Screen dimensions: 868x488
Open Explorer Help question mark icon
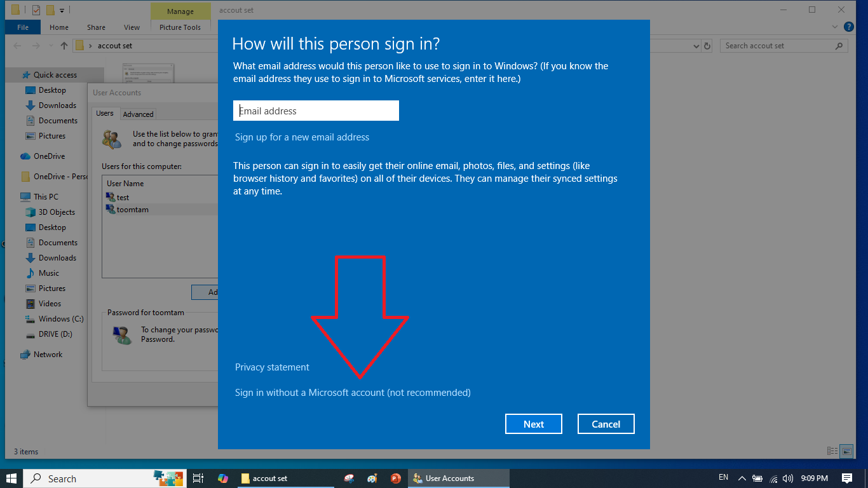click(848, 27)
